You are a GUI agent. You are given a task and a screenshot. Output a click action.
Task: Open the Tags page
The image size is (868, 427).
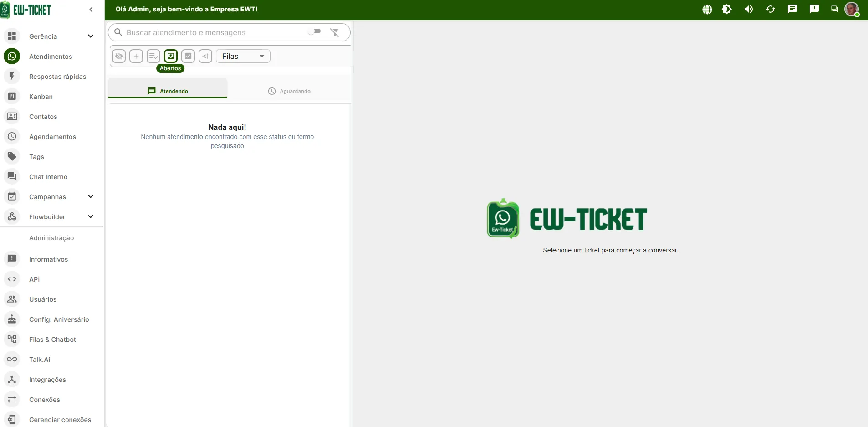52,157
